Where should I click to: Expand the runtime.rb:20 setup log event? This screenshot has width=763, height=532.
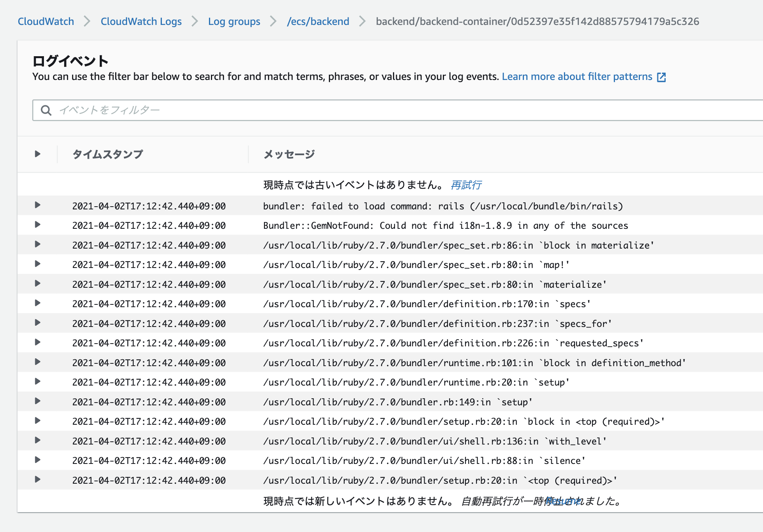[x=38, y=382]
